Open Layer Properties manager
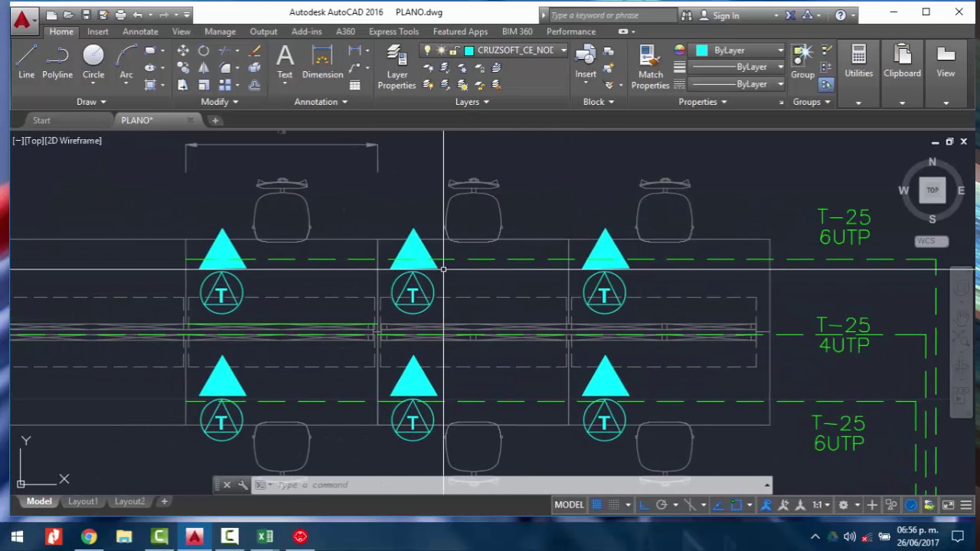This screenshot has width=980, height=551. 397,67
